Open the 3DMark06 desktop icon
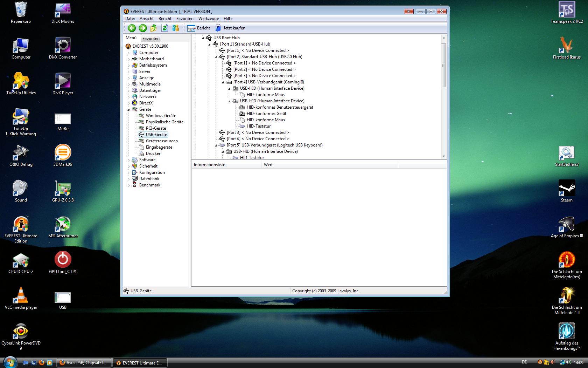The image size is (588, 368). [x=63, y=156]
